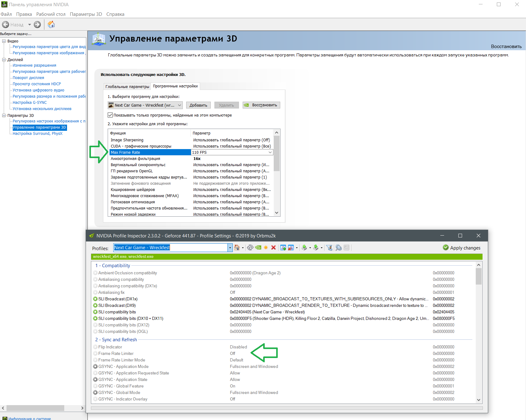Click the gear icon beside SLI Broadcast (DX9)
This screenshot has width=526, height=420.
(95, 306)
